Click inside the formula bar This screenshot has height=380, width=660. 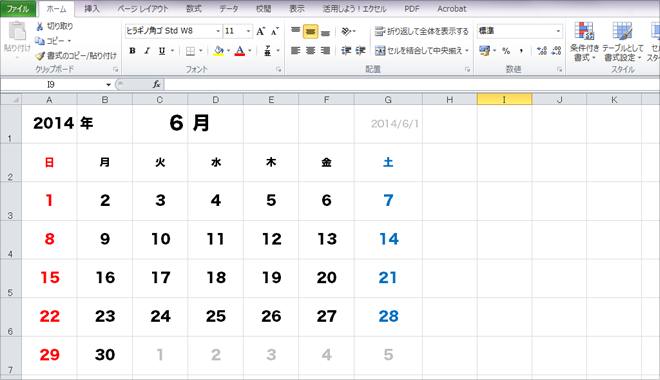click(x=412, y=85)
